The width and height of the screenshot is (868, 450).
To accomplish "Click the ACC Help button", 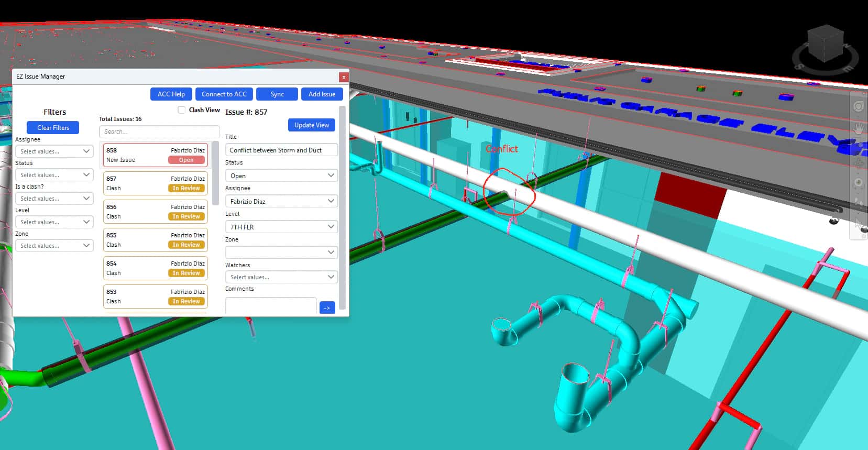I will point(171,94).
